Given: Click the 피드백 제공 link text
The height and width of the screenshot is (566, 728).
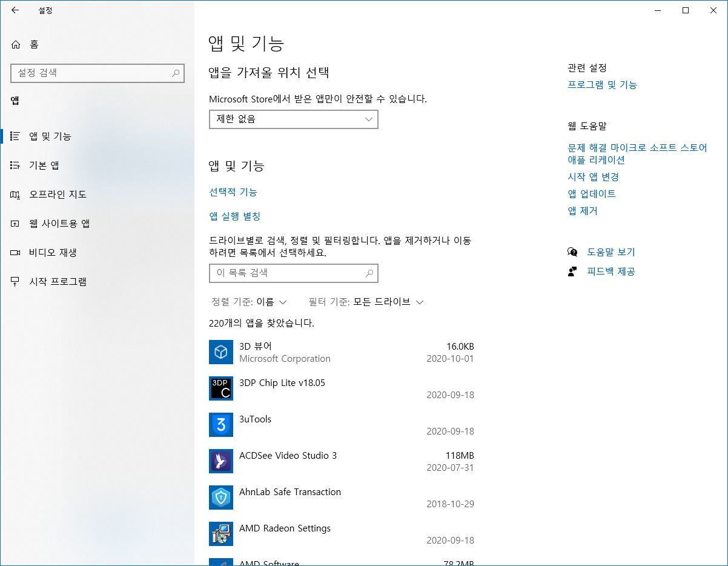Looking at the screenshot, I should 611,271.
